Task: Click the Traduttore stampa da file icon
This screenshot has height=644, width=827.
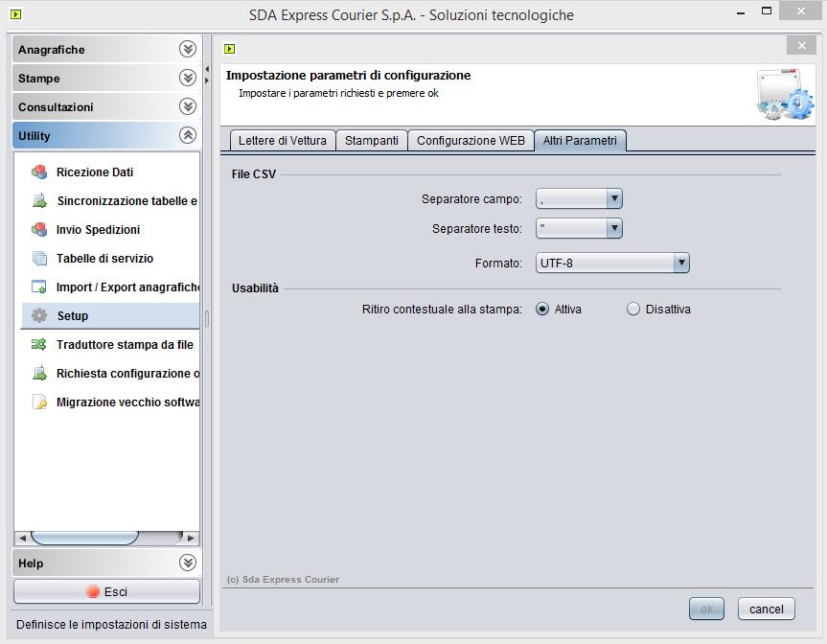Action: [39, 344]
